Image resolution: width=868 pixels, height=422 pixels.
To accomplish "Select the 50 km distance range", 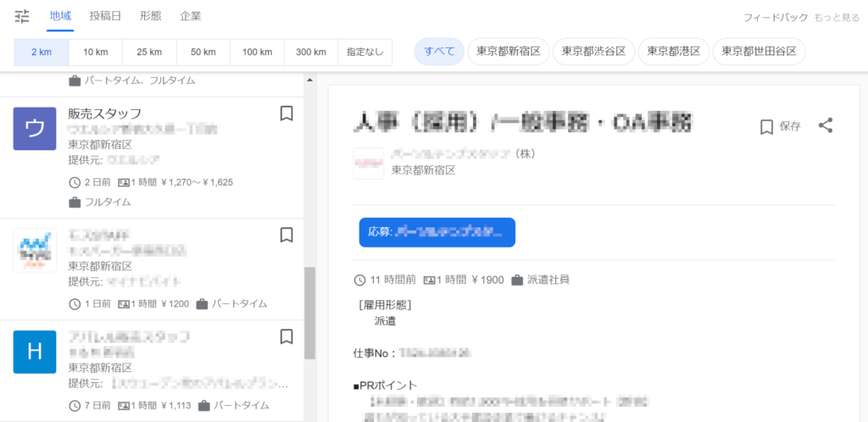I will point(203,52).
